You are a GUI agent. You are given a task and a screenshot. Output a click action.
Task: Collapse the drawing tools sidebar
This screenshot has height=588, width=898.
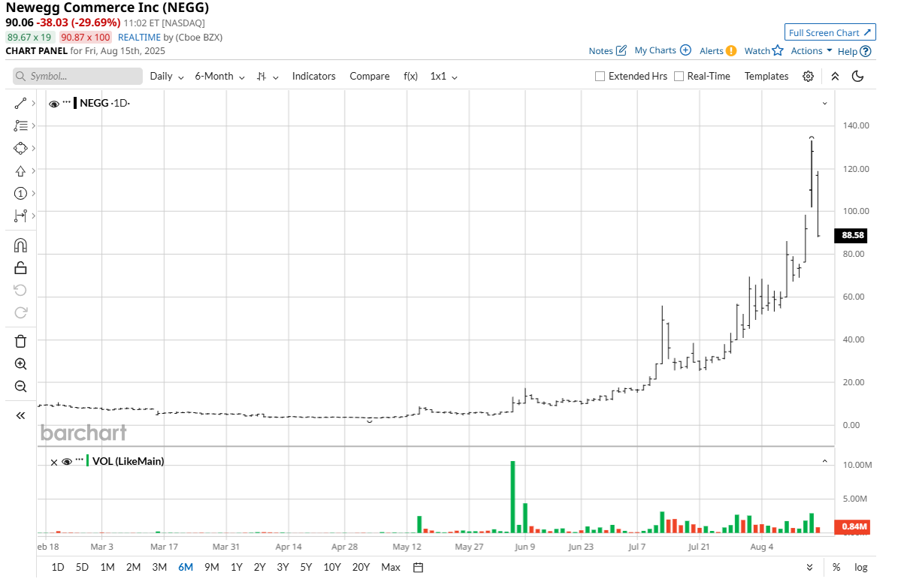[20, 416]
